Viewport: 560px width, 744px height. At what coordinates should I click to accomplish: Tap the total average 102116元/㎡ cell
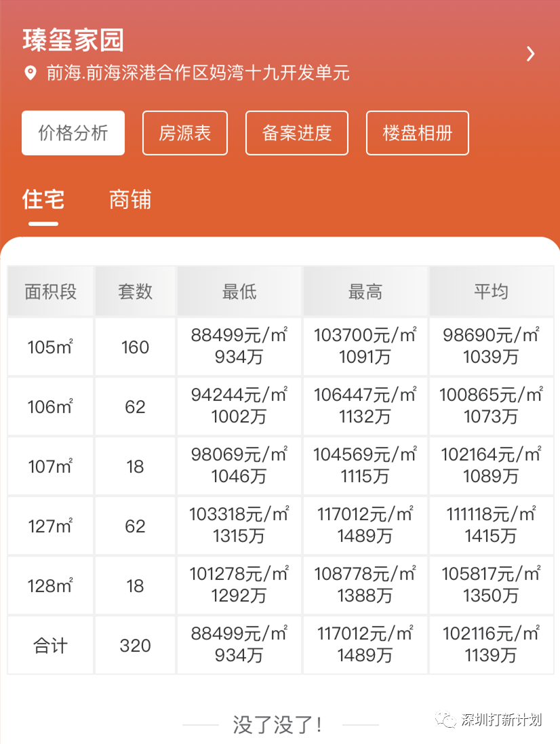492,646
